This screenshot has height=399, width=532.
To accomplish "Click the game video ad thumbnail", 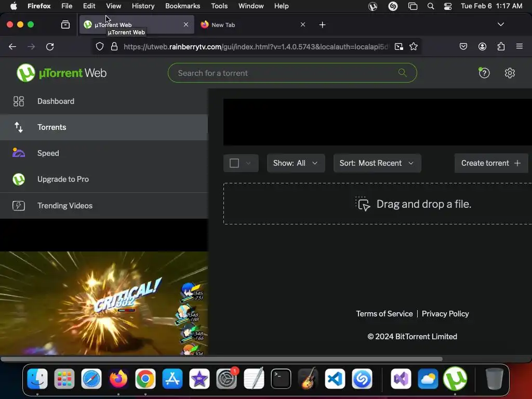I will click(x=104, y=303).
